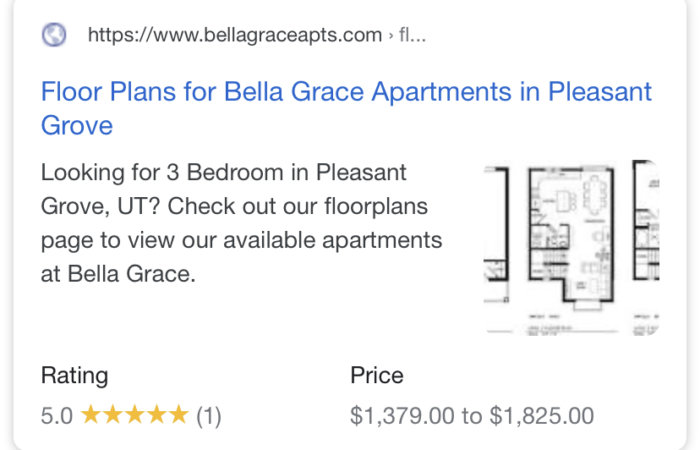Click the second gold rating star
Screen dimensions: 700x450
click(113, 414)
